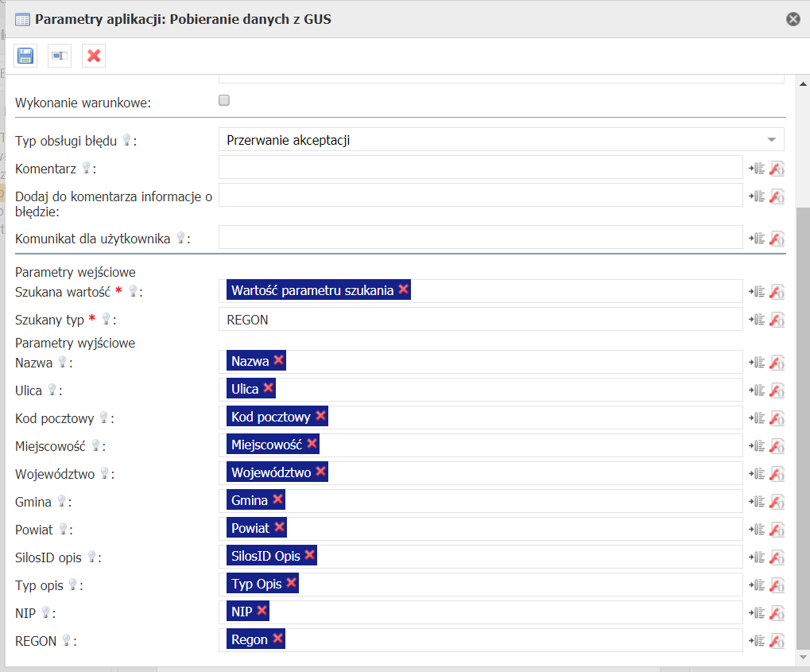Toggle the Wykonanie warunkowe checkbox
The height and width of the screenshot is (672, 810).
coord(224,101)
